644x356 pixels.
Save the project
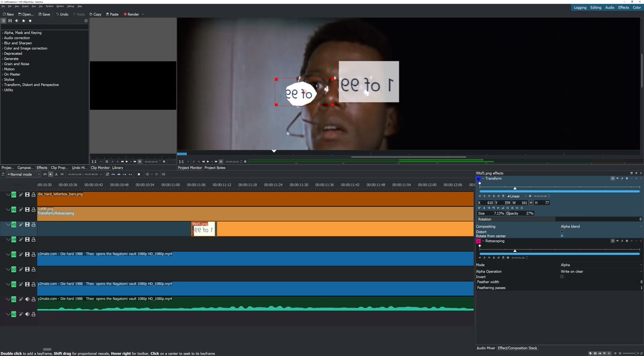[x=43, y=14]
